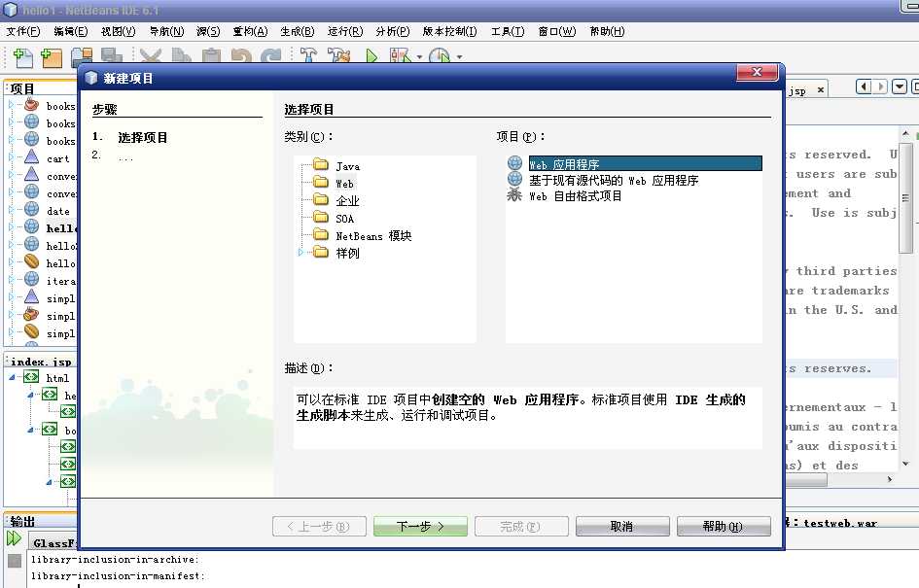Viewport: 919px width, 588px height.
Task: Select 基于现有源代码的 Web 应用程序 project type
Action: point(614,181)
